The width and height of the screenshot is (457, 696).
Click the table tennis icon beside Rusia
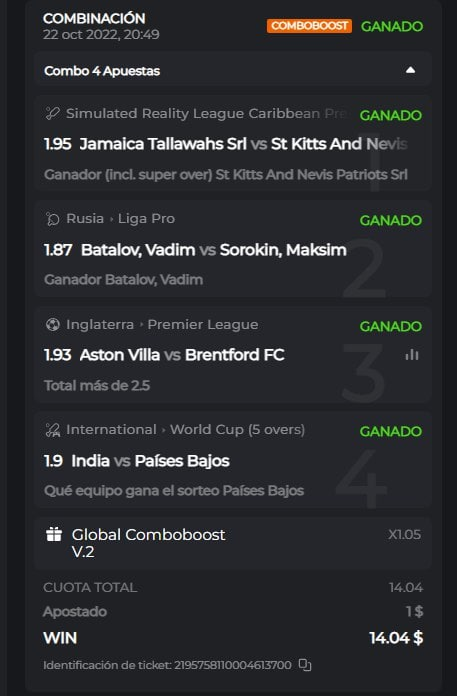tap(52, 219)
